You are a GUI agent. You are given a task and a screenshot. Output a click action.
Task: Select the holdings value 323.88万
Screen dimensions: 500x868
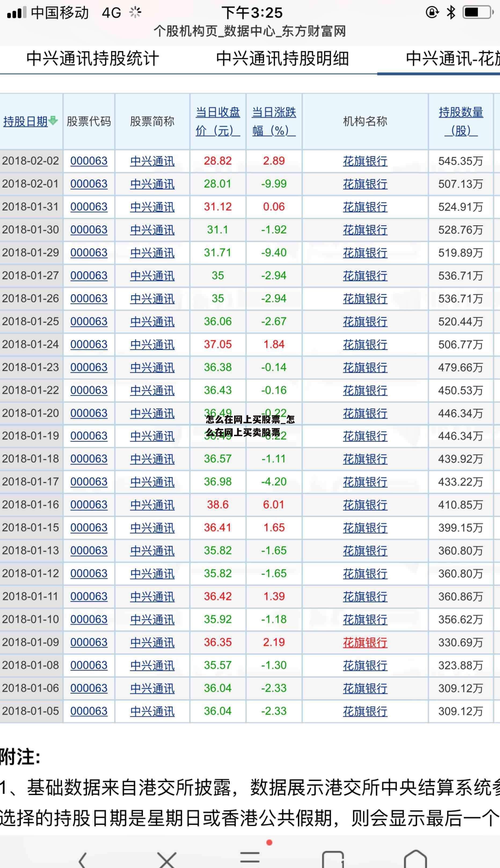(461, 665)
